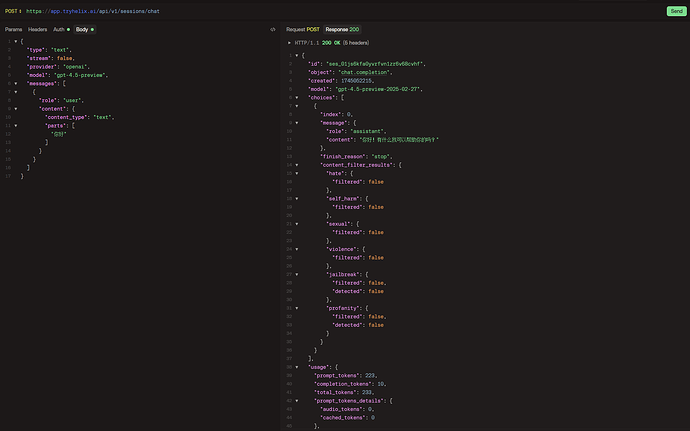Screen dimensions: 690x431
Task: Fold the "jailbreak" filter object
Action: pos(297,274)
